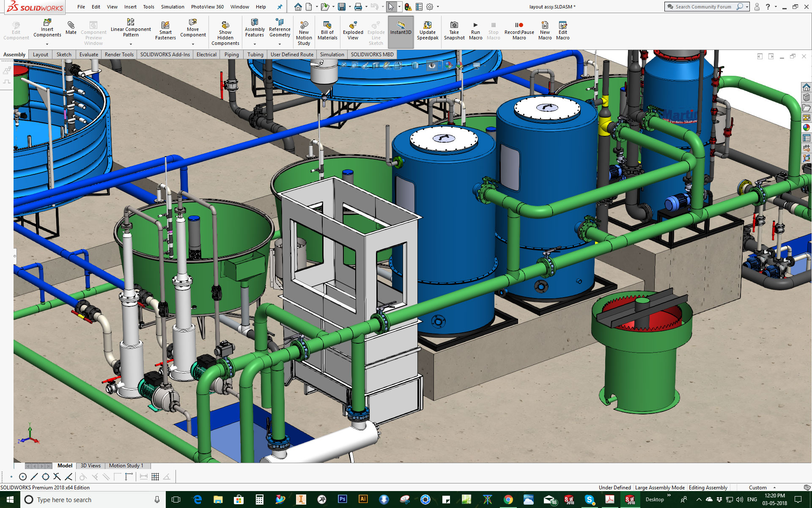The height and width of the screenshot is (508, 812).
Task: Switch to the SOLIDWORKS MBD tab
Action: click(x=372, y=54)
